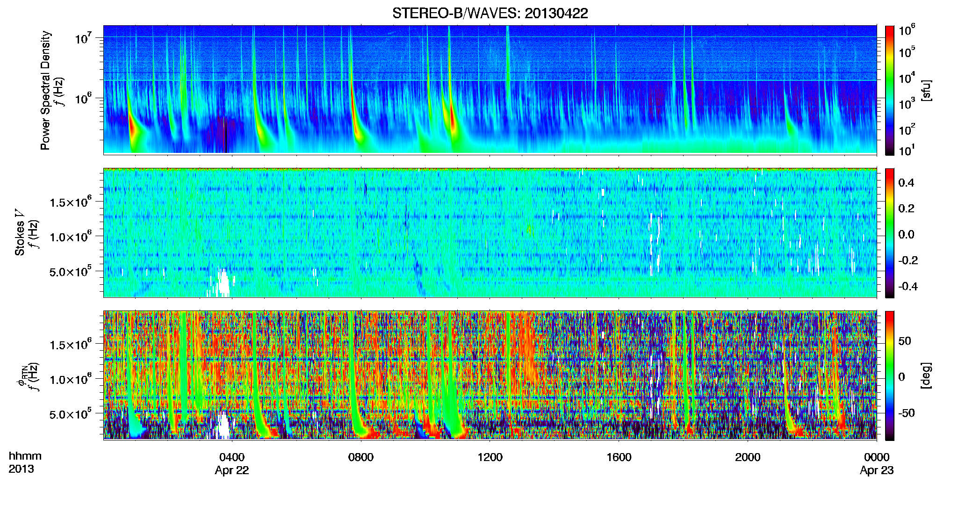Click the Stokes V axis label

[x=20, y=233]
